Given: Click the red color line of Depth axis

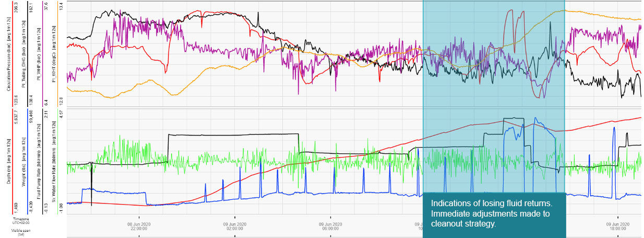Looking at the screenshot, I should [13, 161].
